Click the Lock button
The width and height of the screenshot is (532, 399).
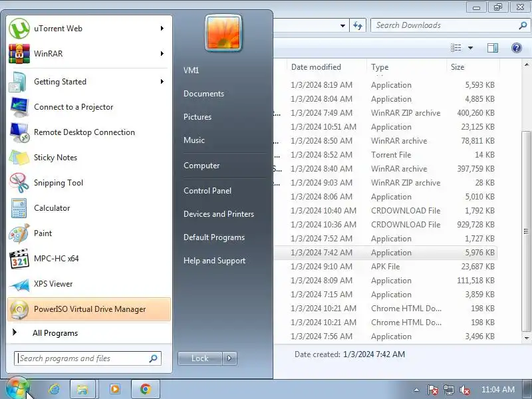click(200, 358)
